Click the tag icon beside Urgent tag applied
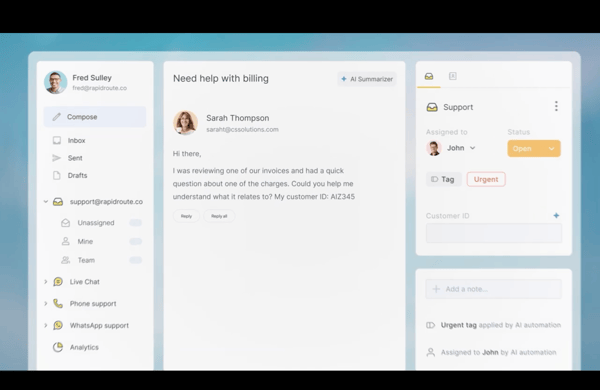The image size is (600, 390). coord(430,325)
